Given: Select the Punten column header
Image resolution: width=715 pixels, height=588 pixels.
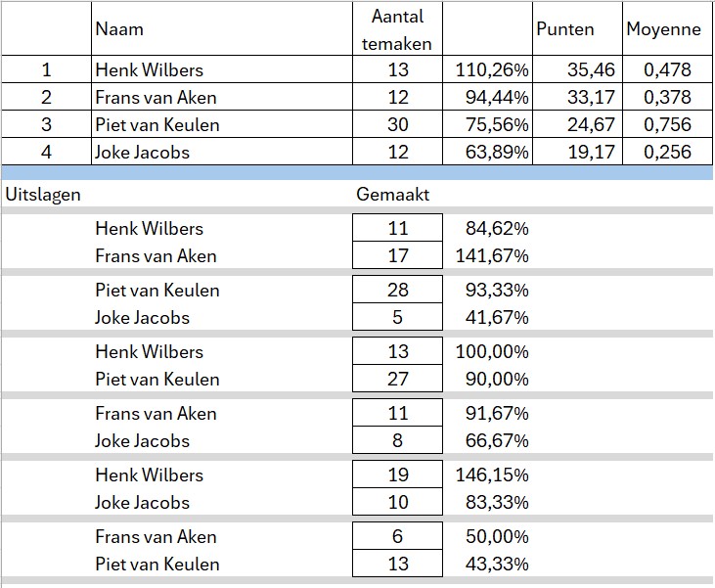Looking at the screenshot, I should (565, 29).
